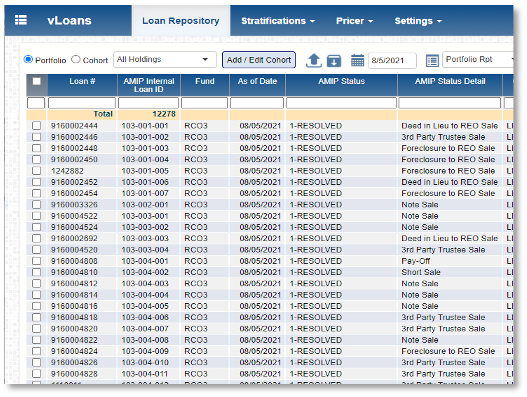
Task: Click the 8/5/2021 date input field
Action: pyautogui.click(x=392, y=61)
